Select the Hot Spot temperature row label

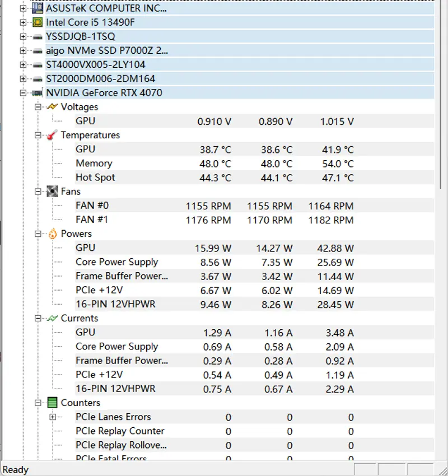pos(95,178)
